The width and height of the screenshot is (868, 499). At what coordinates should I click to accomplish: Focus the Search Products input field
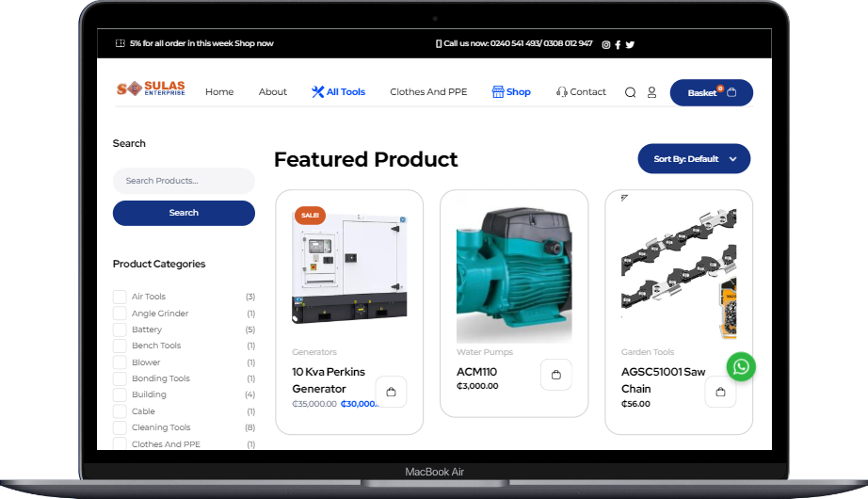pyautogui.click(x=184, y=181)
